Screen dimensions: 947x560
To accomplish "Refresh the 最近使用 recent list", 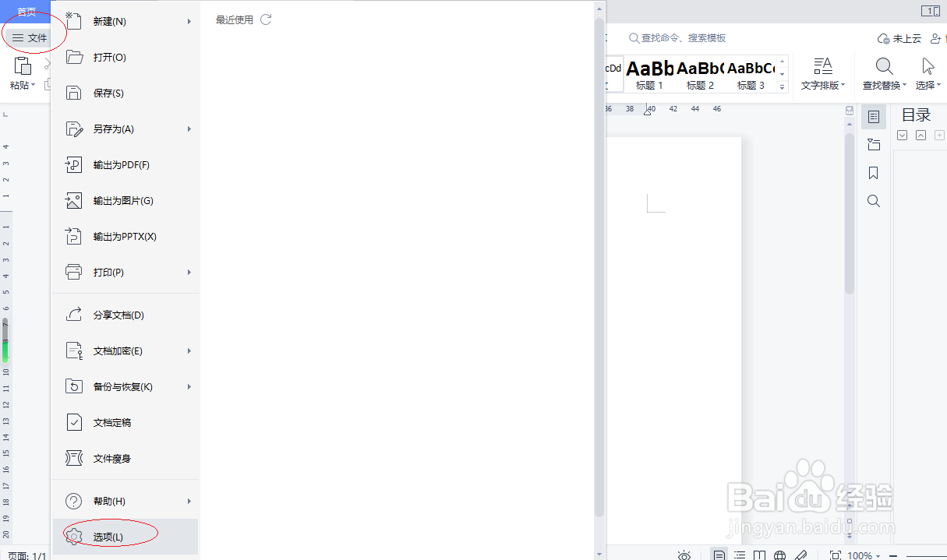I will click(x=266, y=19).
